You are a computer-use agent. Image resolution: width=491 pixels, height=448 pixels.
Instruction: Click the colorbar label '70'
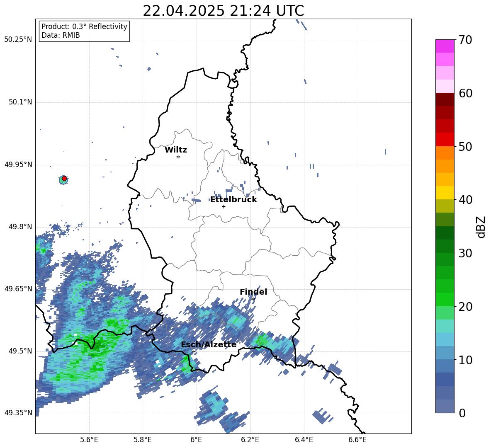tap(465, 40)
